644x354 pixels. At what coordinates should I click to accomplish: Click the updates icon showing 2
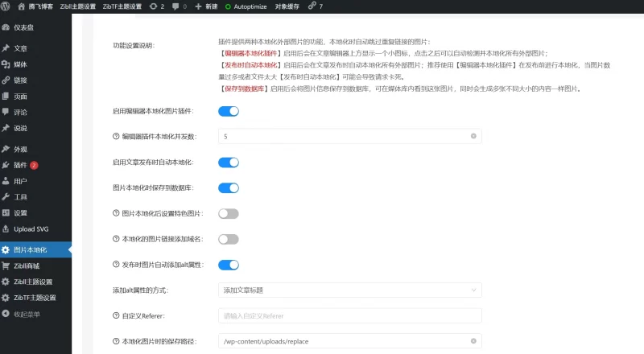(154, 6)
